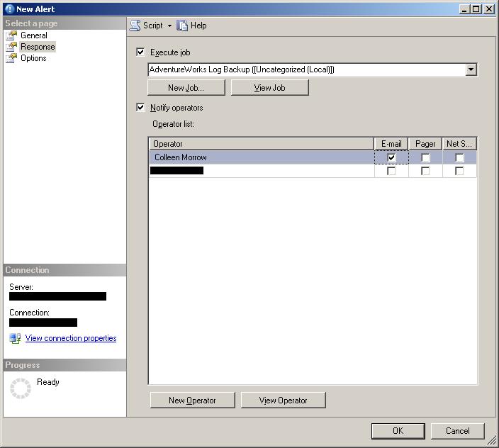This screenshot has width=499, height=448.
Task: Click the connection properties computer icon
Action: point(15,338)
